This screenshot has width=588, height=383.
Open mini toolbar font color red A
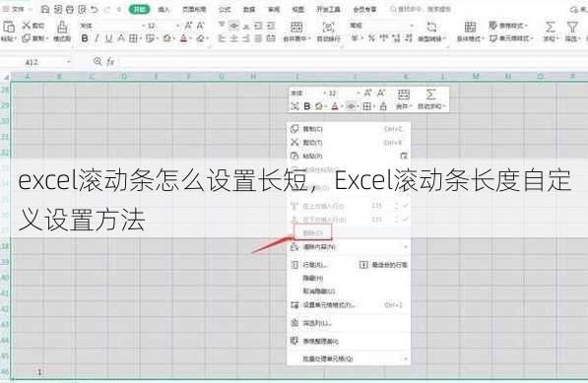click(x=335, y=106)
